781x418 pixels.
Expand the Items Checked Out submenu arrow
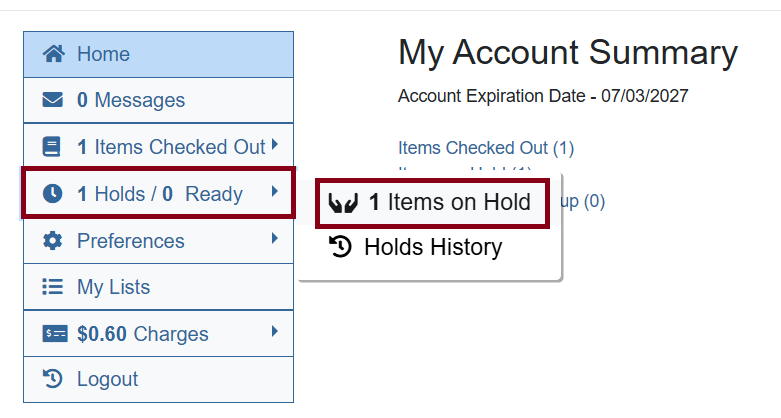274,145
